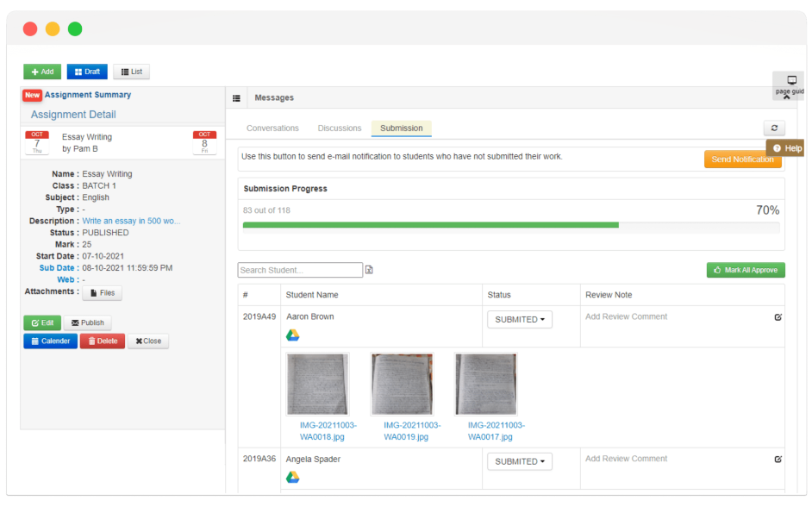Switch to the Draft view button
812x507 pixels.
pos(87,72)
